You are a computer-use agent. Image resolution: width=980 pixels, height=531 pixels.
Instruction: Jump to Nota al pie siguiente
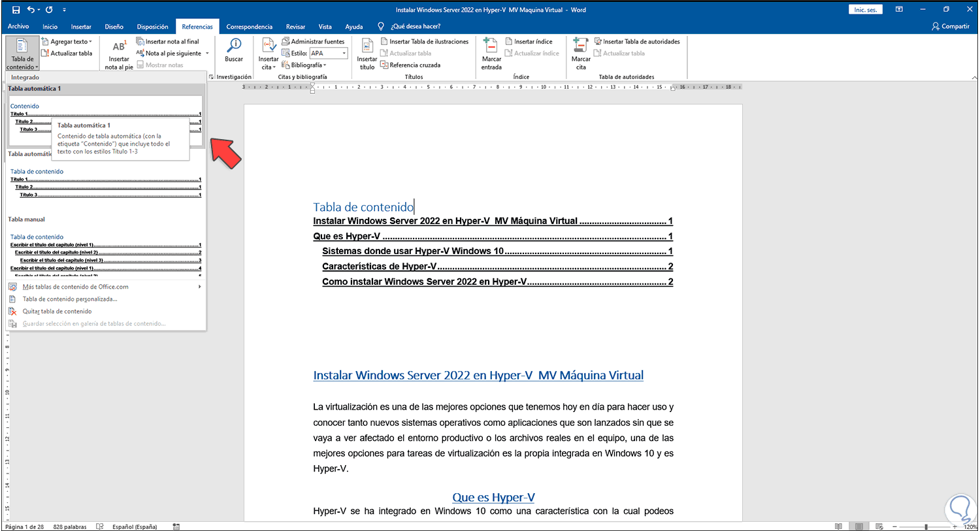(x=169, y=54)
